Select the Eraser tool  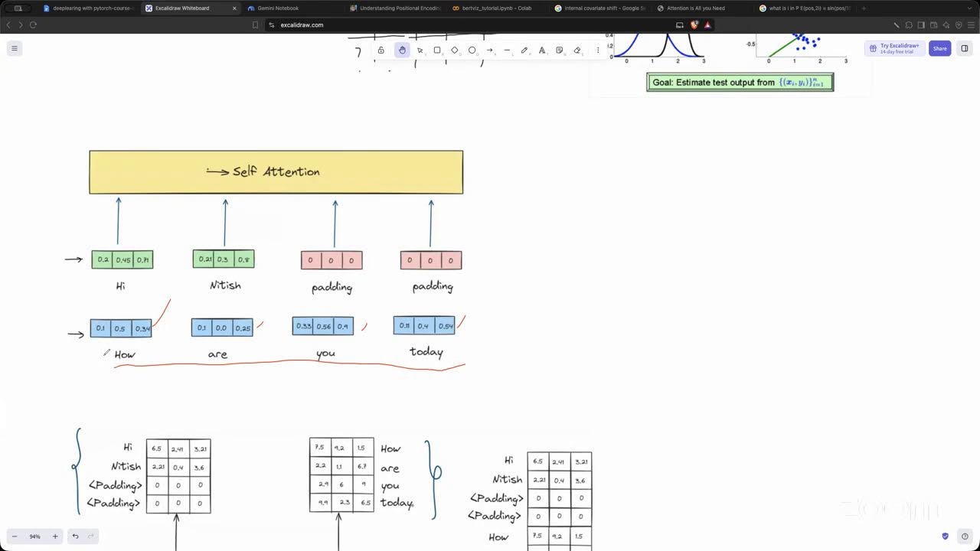point(577,51)
